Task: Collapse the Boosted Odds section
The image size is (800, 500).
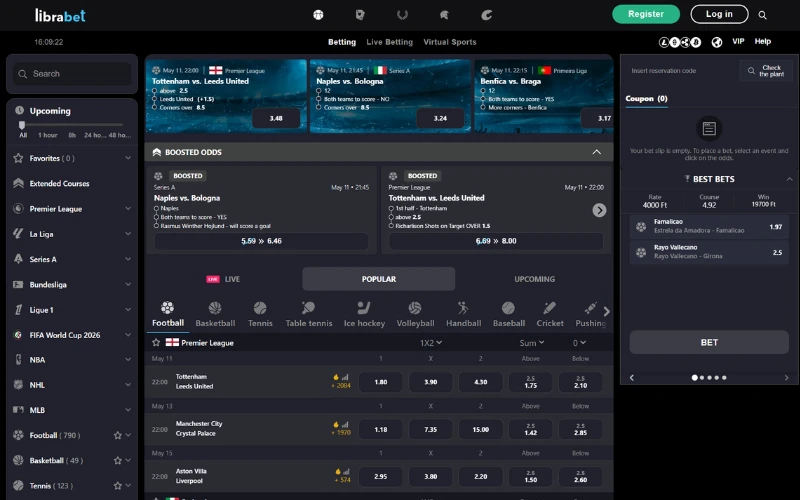Action: (596, 152)
